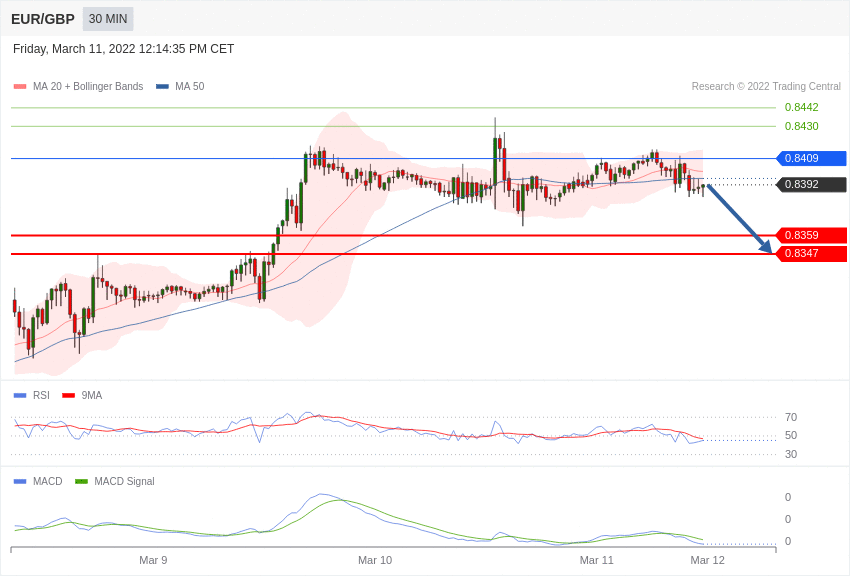Viewport: 850px width, 576px height.
Task: Click the RSI legend color swatch
Action: click(x=20, y=396)
